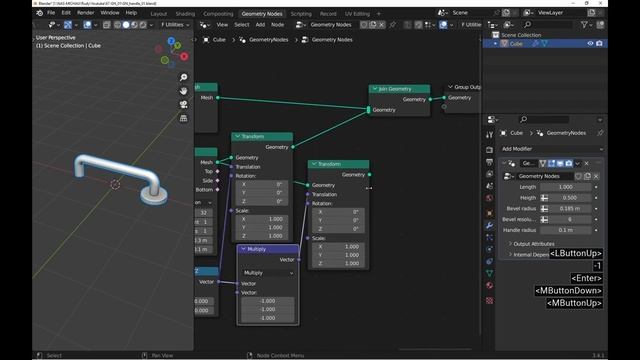
Task: Open the Modifiers wrench properties tab
Action: 489,225
